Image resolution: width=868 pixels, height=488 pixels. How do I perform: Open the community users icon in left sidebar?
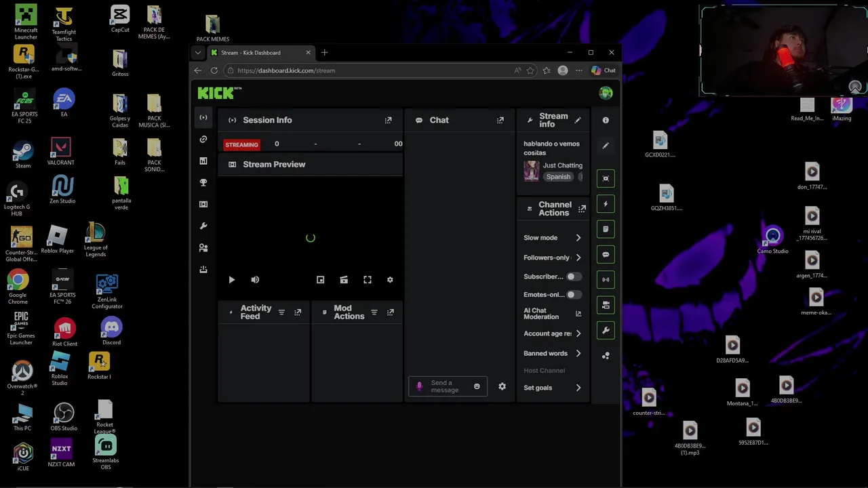pyautogui.click(x=203, y=247)
